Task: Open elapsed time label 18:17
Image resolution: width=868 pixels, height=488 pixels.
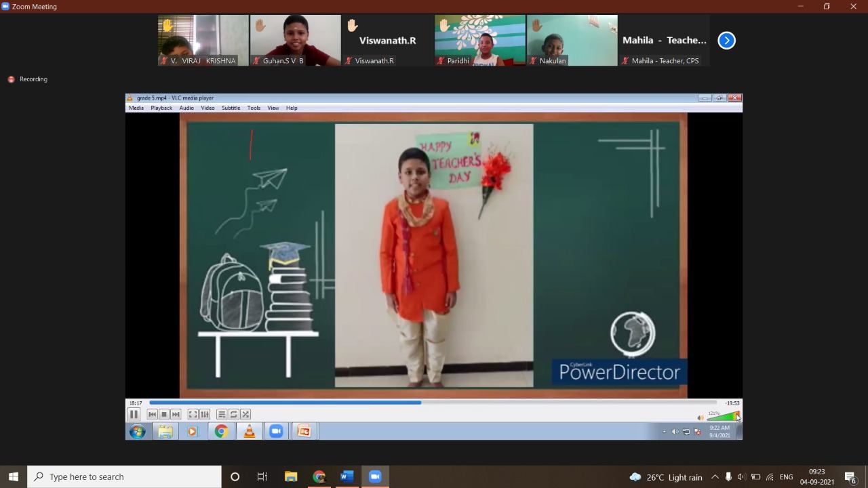Action: pos(136,403)
